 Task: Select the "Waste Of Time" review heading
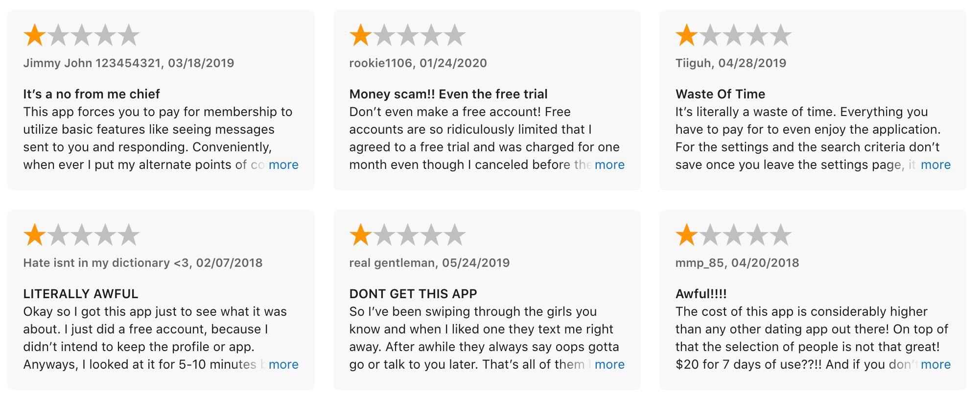(720, 94)
